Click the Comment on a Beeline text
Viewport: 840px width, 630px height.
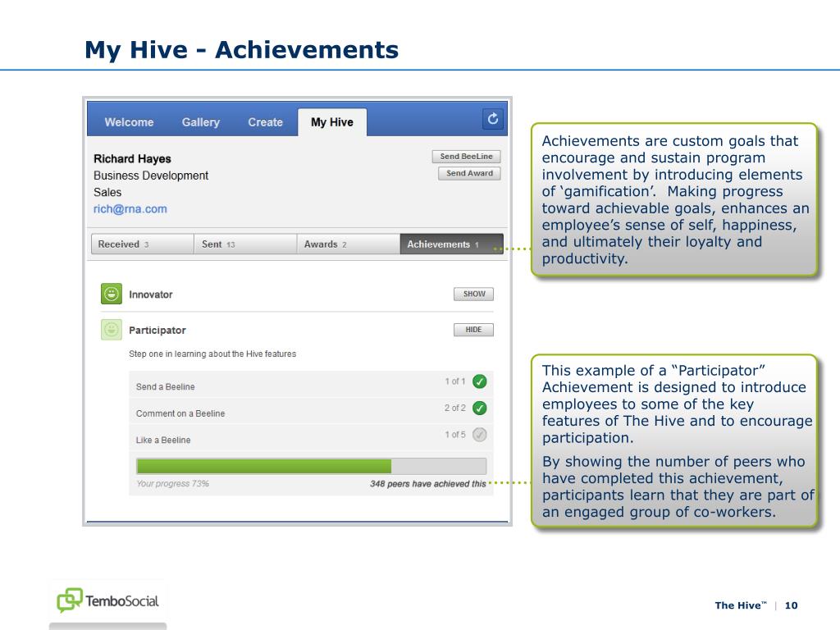pyautogui.click(x=180, y=413)
